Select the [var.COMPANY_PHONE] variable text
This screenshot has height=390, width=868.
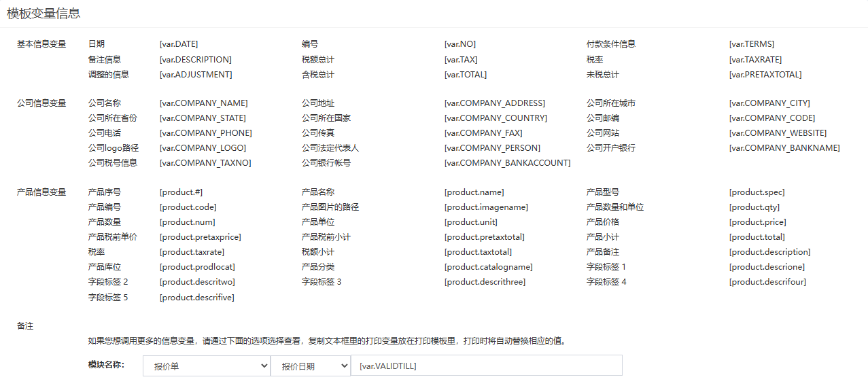(206, 133)
